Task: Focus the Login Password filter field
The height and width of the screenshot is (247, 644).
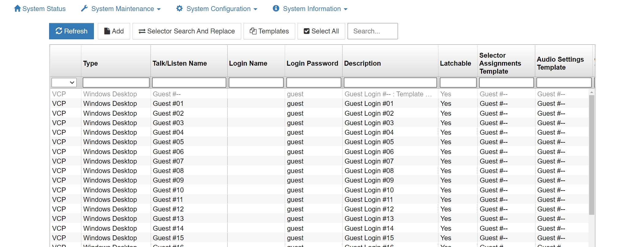Action: [x=314, y=83]
